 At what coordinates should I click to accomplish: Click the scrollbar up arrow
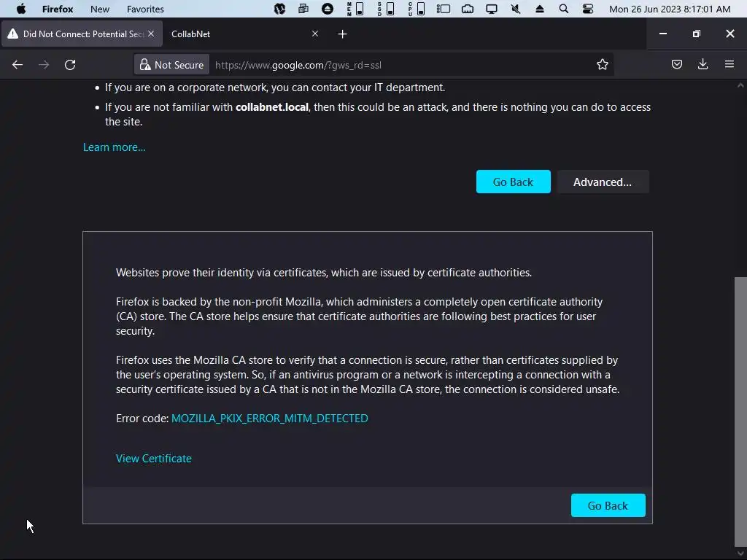(x=740, y=85)
